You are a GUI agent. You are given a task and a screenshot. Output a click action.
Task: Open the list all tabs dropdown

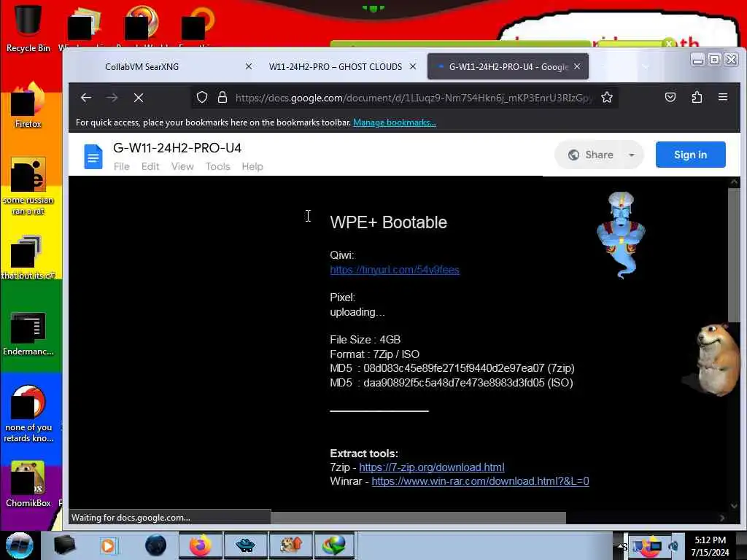(646, 66)
